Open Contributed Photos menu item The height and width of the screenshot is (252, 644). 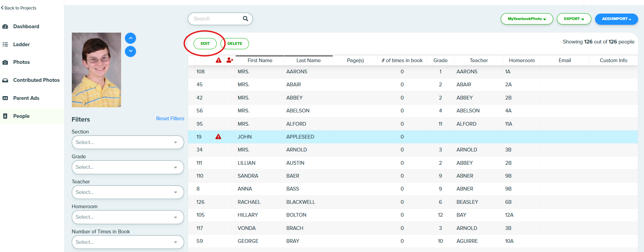point(36,80)
